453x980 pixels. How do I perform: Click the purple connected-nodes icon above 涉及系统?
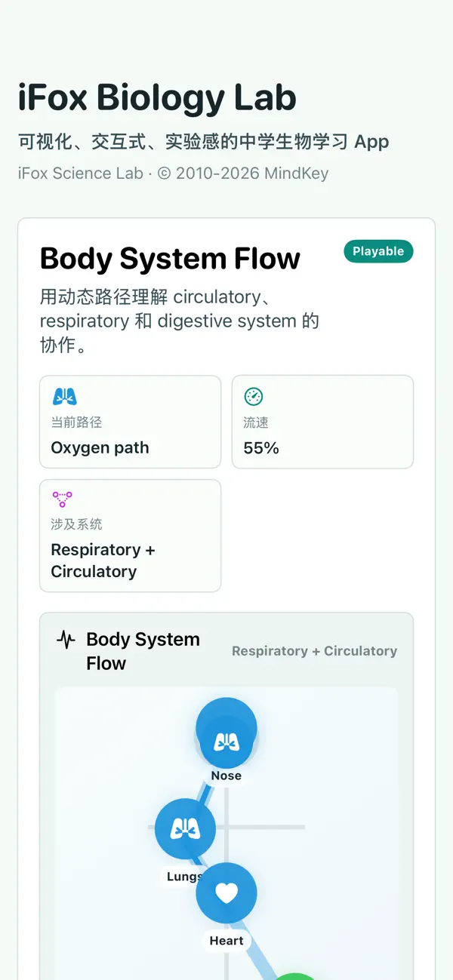(x=62, y=499)
